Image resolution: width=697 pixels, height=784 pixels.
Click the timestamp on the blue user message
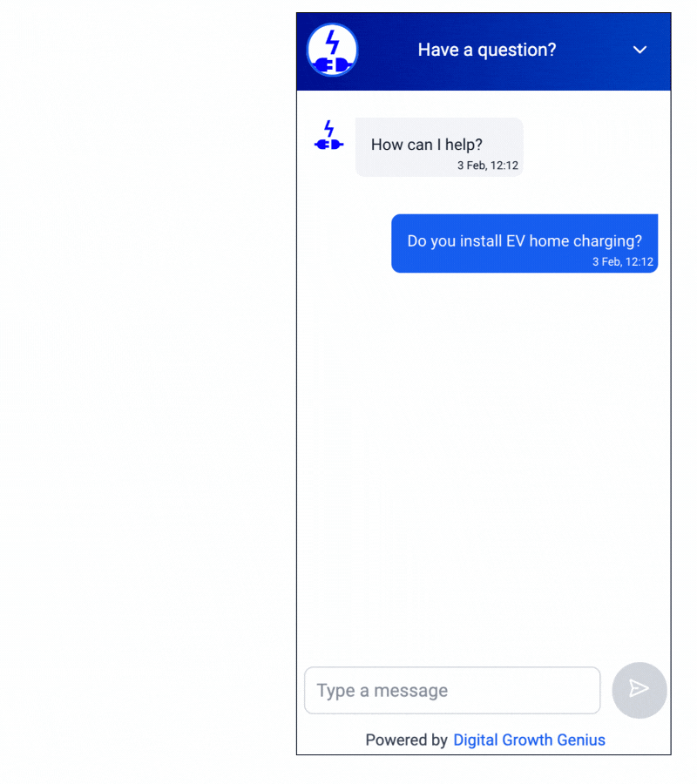622,261
